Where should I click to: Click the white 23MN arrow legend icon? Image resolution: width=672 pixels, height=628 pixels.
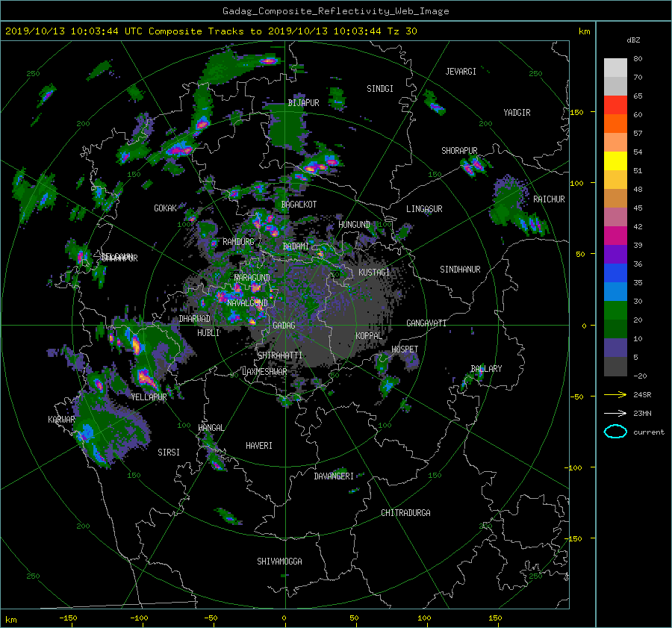[x=615, y=413]
